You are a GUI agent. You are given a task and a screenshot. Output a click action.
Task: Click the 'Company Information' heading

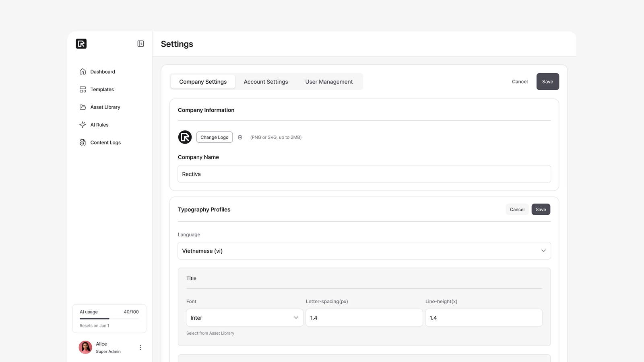[x=206, y=110]
